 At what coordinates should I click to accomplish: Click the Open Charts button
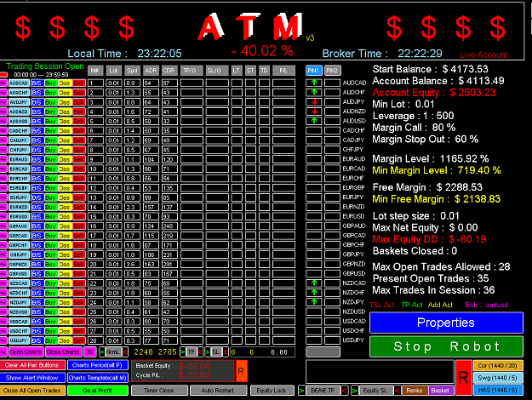[x=26, y=351]
